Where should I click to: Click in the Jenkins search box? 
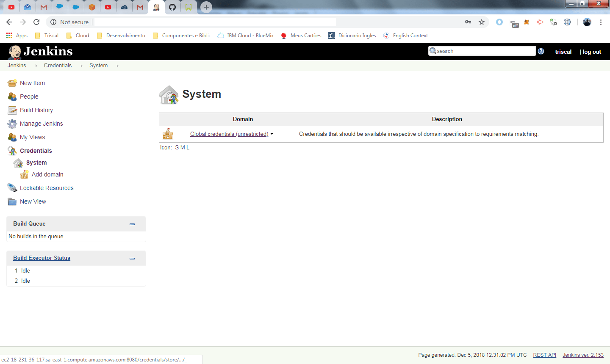click(x=482, y=51)
